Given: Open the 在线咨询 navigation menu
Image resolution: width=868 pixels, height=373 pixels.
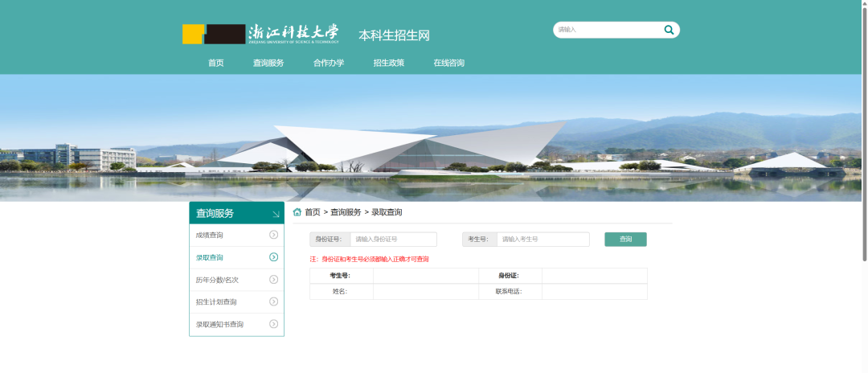Looking at the screenshot, I should coord(449,63).
